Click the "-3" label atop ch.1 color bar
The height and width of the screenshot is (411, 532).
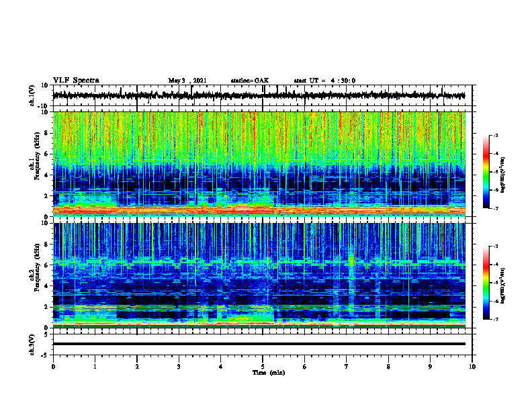[496, 136]
